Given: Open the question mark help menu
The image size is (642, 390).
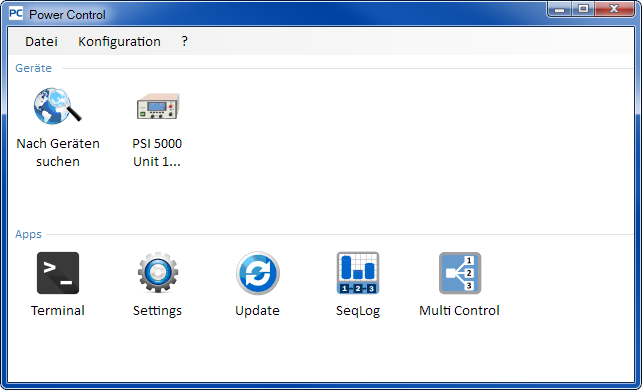Looking at the screenshot, I should (185, 41).
